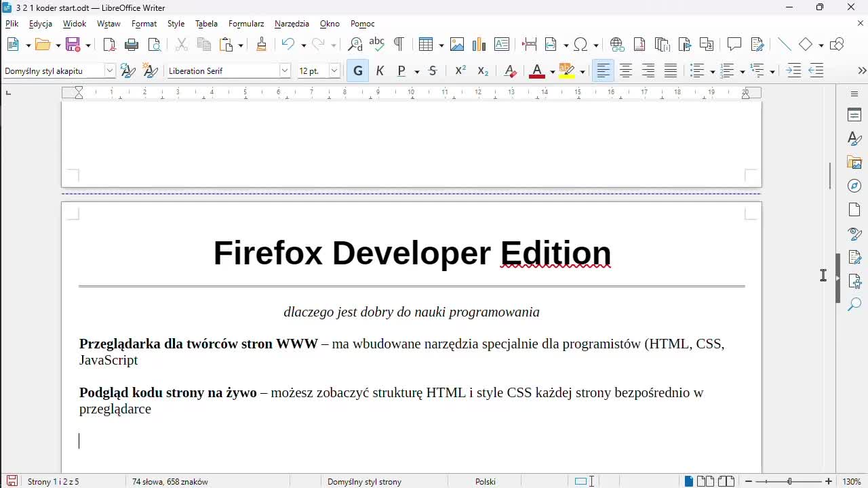The height and width of the screenshot is (488, 868).
Task: Open the Navigator in the sidebar
Action: coord(854,186)
